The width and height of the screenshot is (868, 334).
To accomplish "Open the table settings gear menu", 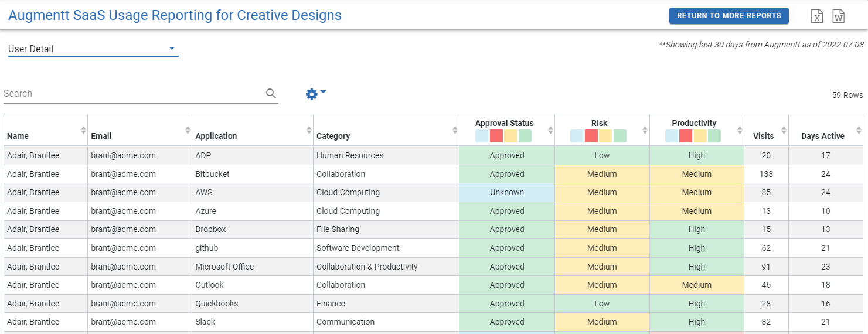I will click(311, 94).
